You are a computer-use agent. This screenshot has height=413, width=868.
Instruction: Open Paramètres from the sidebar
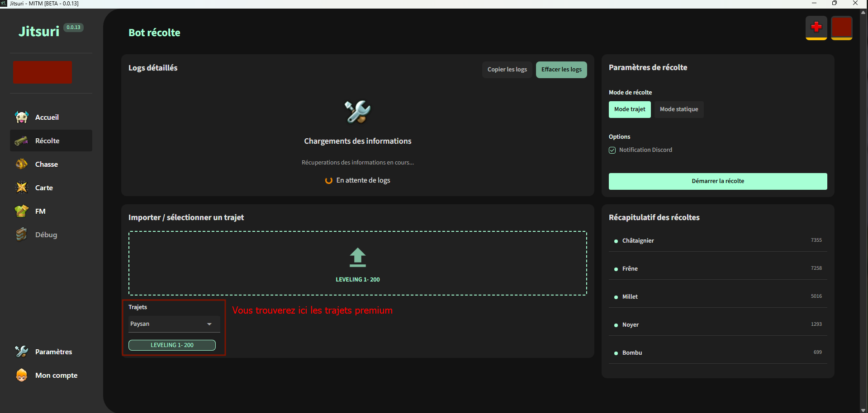pos(51,352)
